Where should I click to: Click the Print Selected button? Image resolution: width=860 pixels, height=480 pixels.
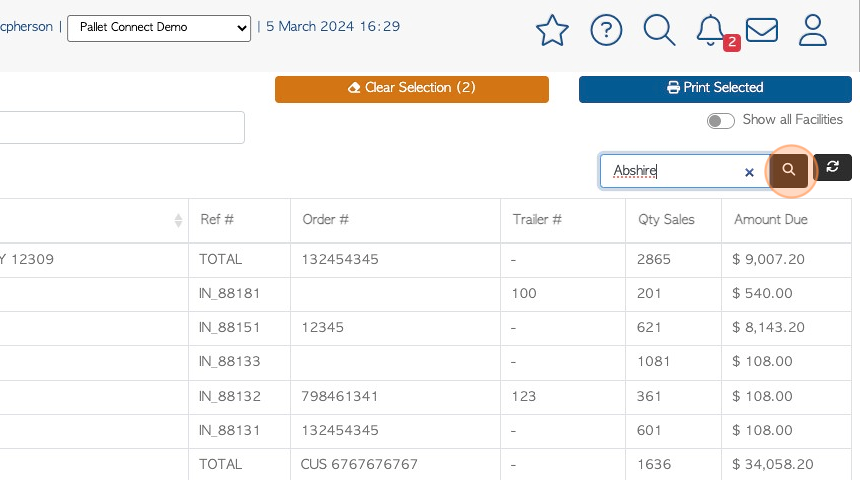715,89
